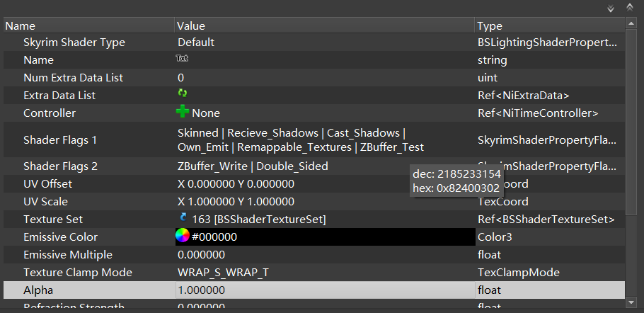Screen dimensions: 644x313
Task: Select the UV Scale row
Action: tap(314, 202)
